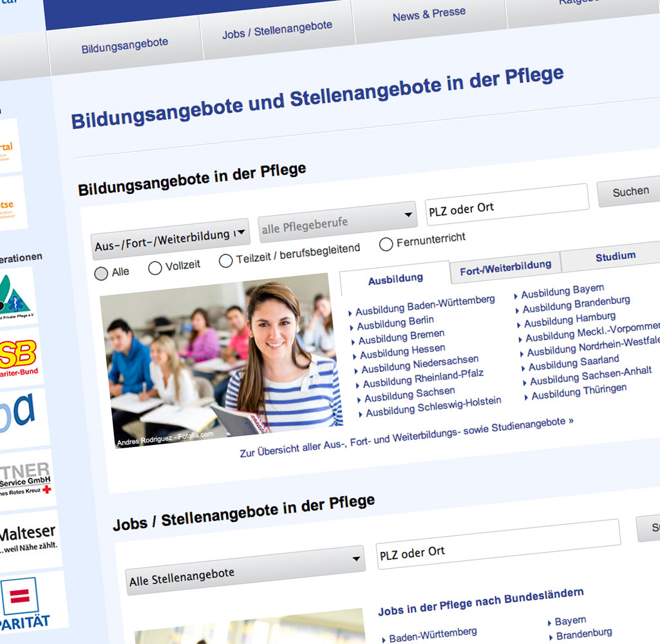Open Ausbildung Hessen link

click(402, 352)
